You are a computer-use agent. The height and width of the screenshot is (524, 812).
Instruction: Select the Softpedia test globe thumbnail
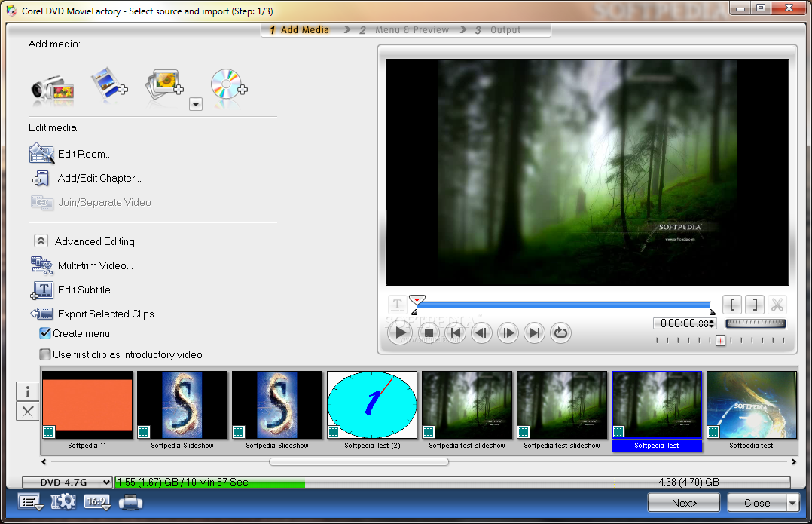pyautogui.click(x=752, y=405)
